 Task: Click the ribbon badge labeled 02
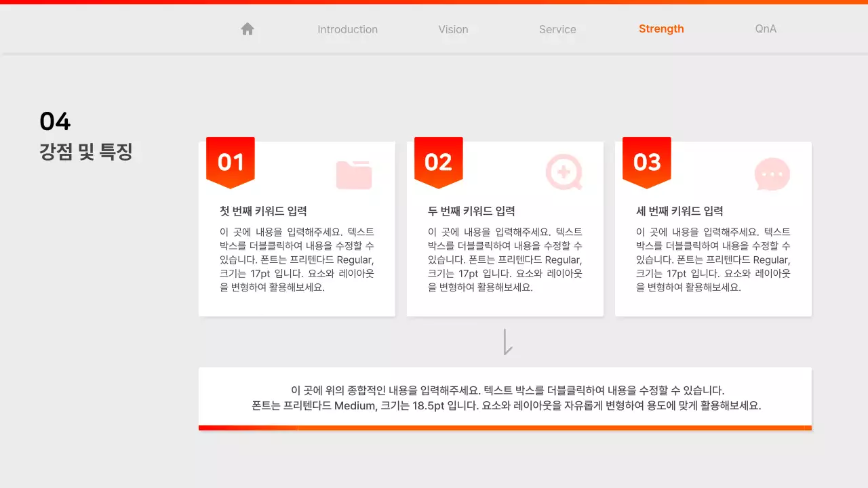(438, 161)
